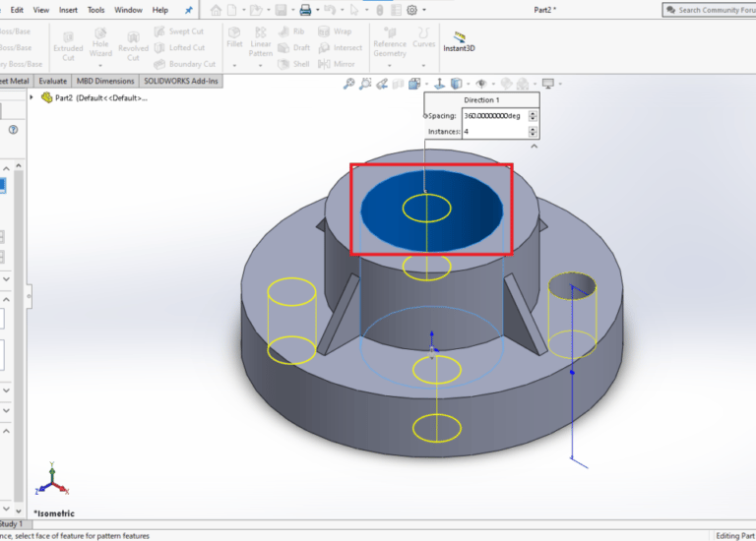Click the pin icon beside the Help menu
This screenshot has height=541, width=756.
point(189,10)
